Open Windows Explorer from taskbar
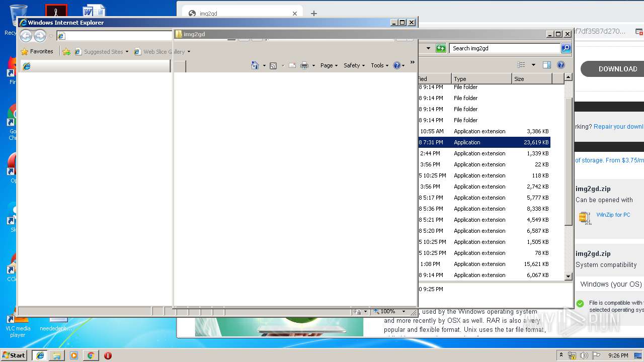 click(x=57, y=355)
